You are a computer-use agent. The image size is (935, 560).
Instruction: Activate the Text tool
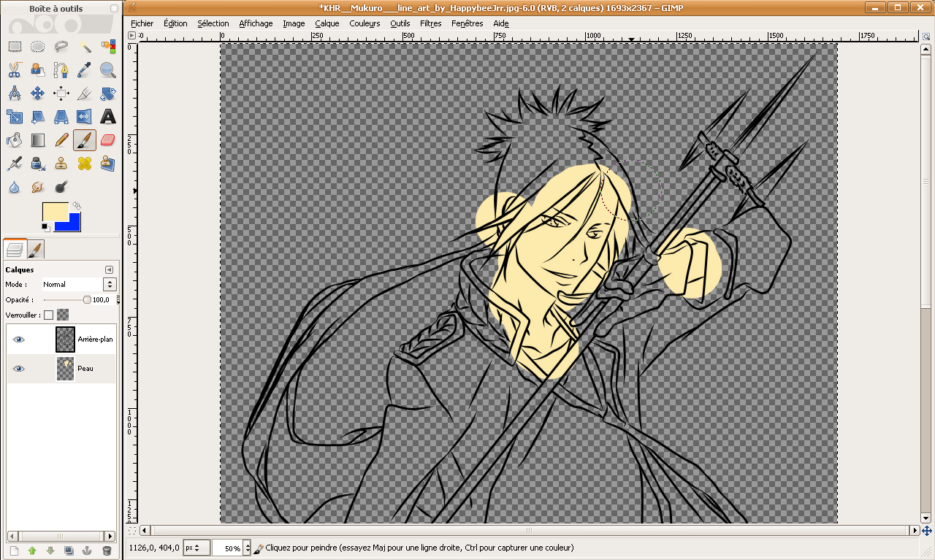click(108, 117)
